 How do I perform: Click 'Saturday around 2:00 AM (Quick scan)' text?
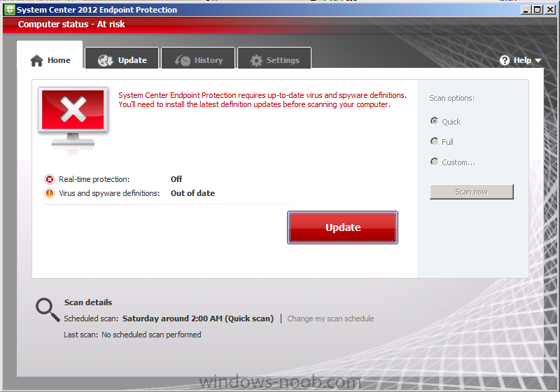pyautogui.click(x=198, y=318)
